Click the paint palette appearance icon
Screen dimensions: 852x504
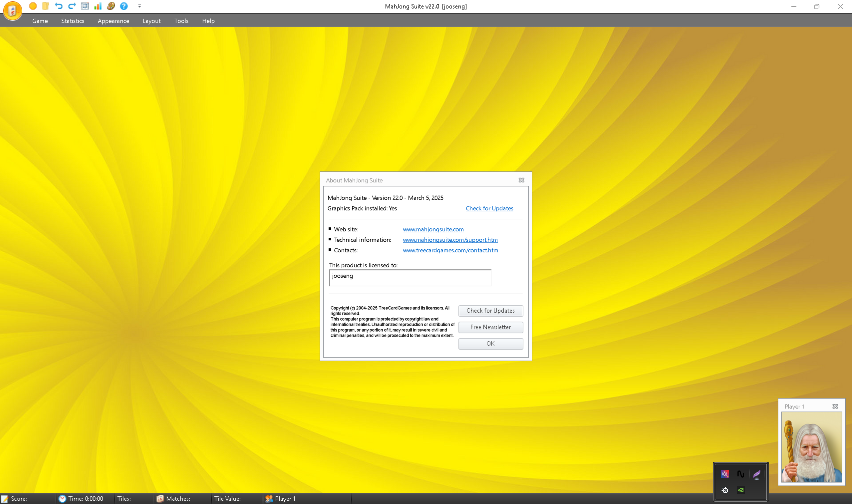pos(111,6)
